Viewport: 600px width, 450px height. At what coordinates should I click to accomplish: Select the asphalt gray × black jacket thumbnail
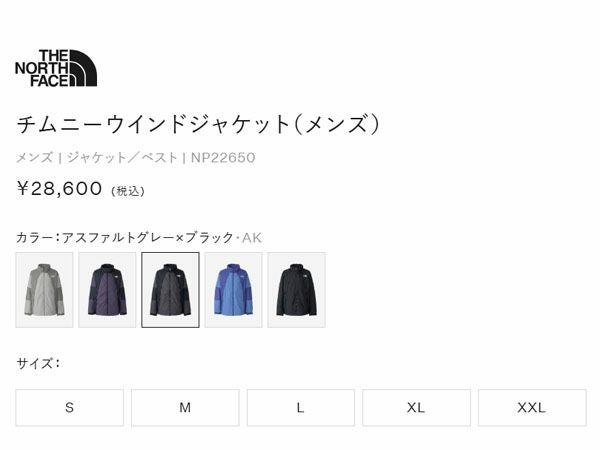(x=170, y=290)
